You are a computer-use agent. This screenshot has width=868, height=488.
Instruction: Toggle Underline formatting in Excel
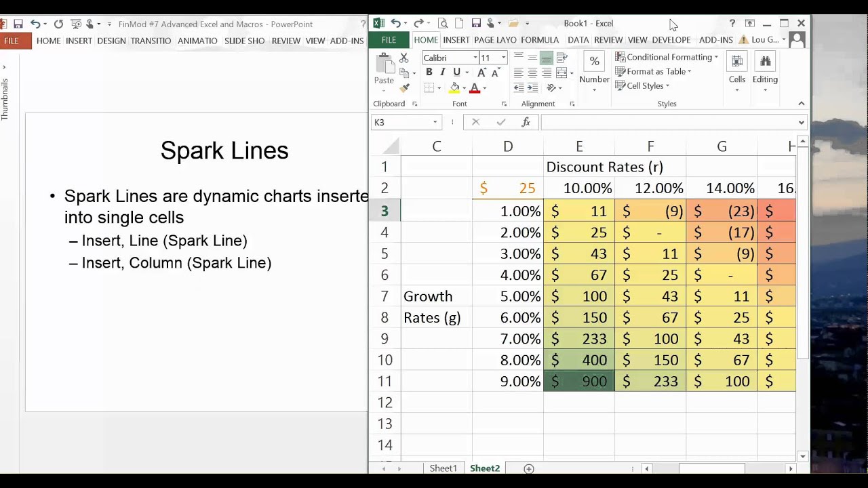coord(456,73)
